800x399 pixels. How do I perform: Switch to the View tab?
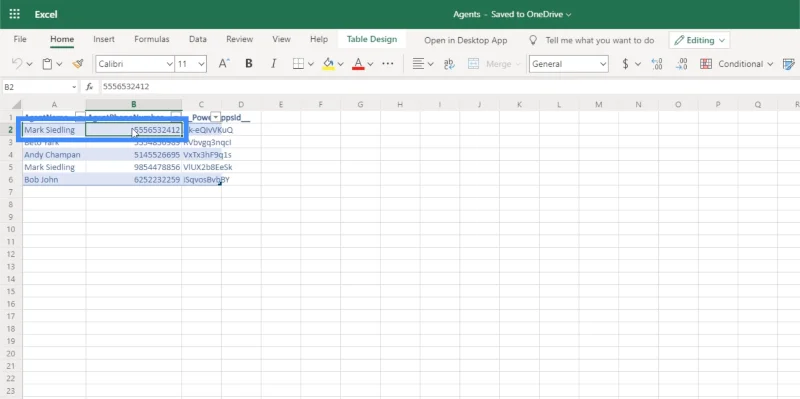[x=281, y=39]
